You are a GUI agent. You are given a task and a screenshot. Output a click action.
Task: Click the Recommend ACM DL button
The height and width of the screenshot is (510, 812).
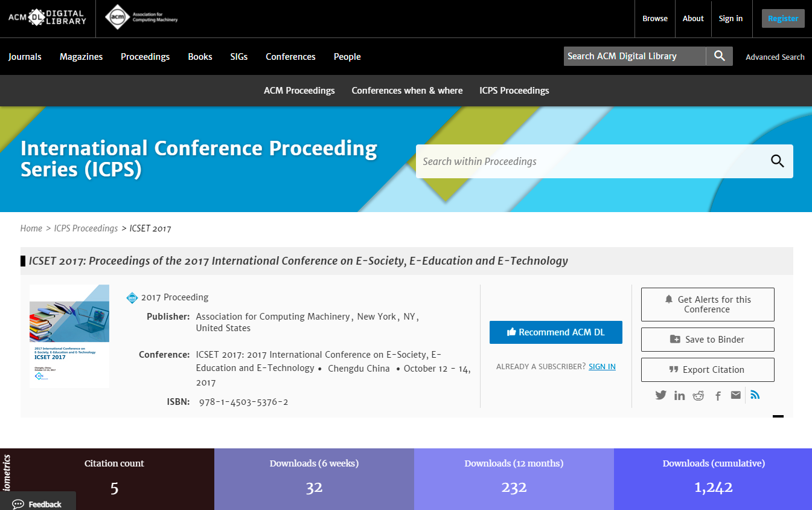[x=556, y=332]
